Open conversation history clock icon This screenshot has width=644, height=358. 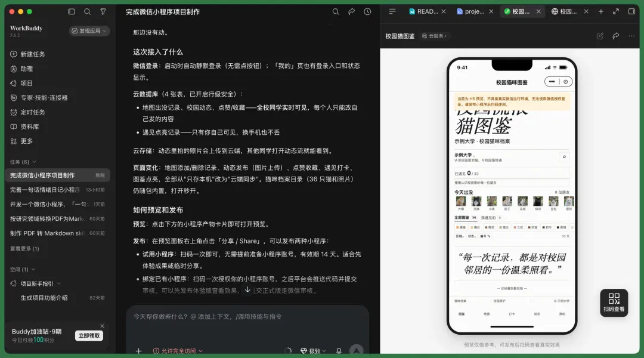click(367, 11)
